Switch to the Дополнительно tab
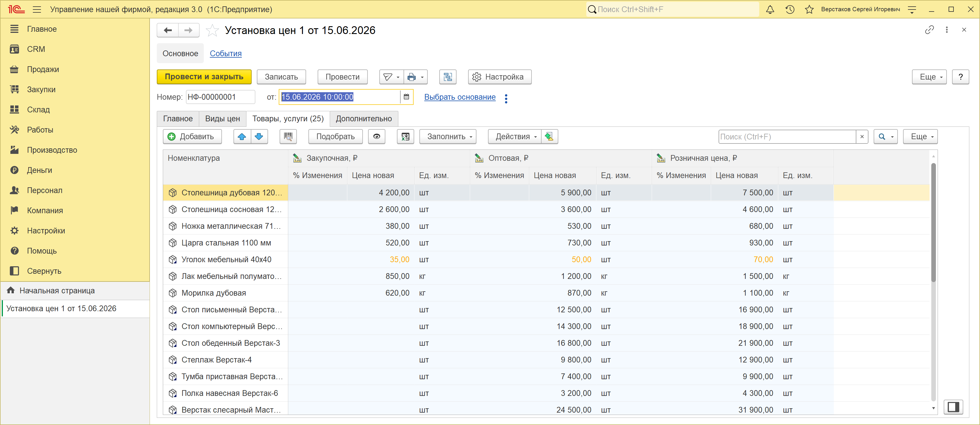Screen dimensions: 980x425 click(364, 119)
